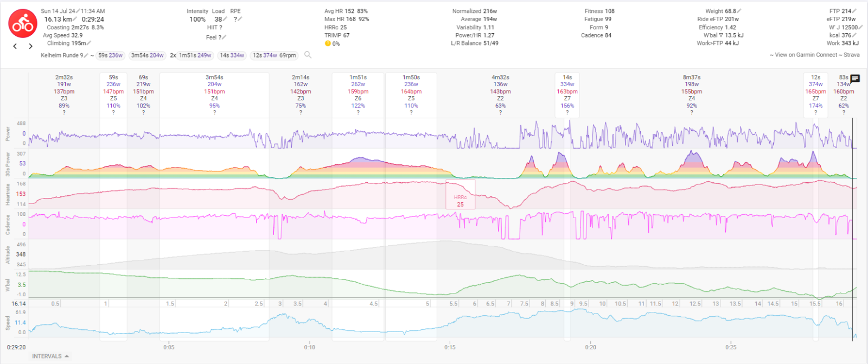Viewport: 868px width, 364px height.
Task: Select the 59s 236w interval chip
Action: (x=110, y=55)
